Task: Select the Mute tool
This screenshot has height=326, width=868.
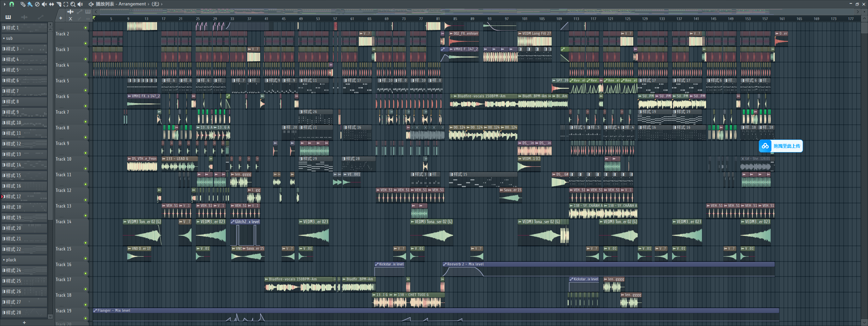Action: (x=44, y=4)
